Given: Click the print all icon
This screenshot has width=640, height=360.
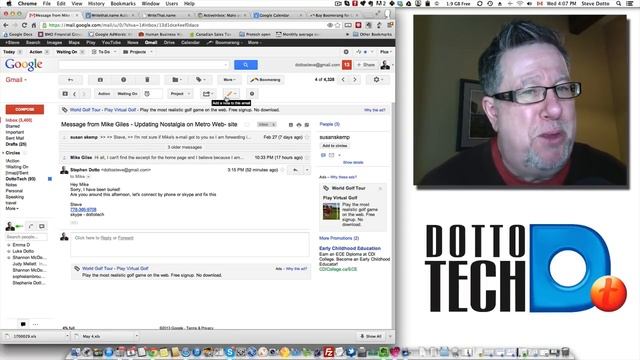Looking at the screenshot, I should click(x=299, y=125).
